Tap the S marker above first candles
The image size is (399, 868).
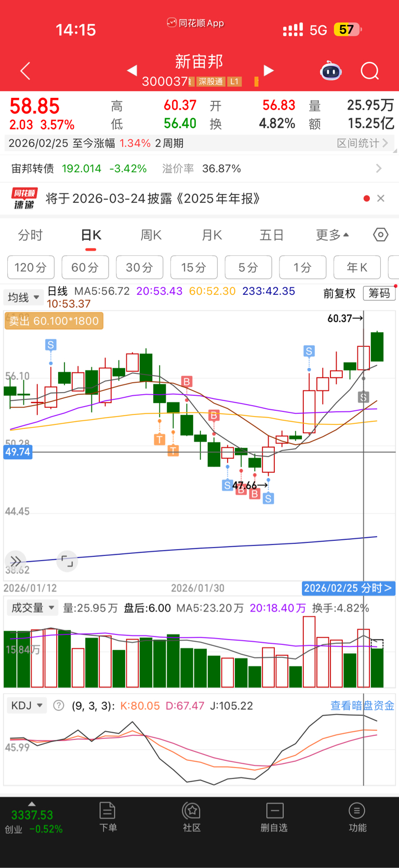tap(50, 345)
